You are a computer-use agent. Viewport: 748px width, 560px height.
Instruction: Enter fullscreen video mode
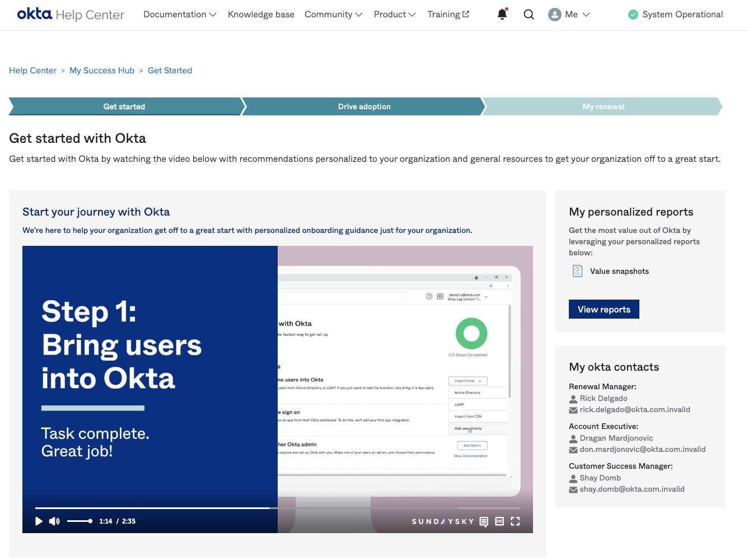tap(515, 521)
